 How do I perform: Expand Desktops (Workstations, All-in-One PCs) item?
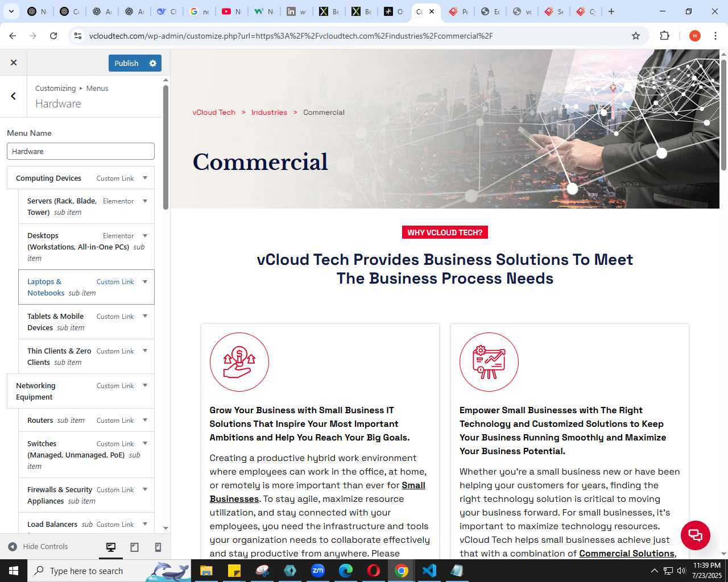coord(145,235)
